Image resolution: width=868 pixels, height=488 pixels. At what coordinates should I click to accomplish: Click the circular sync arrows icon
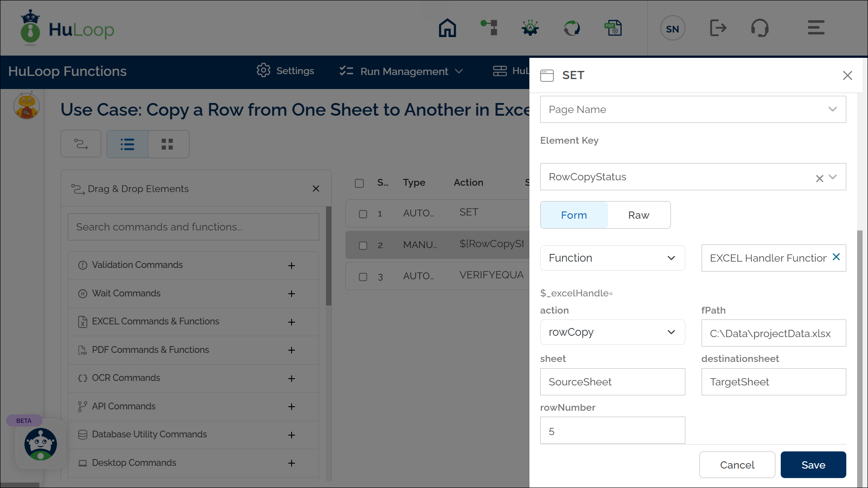[571, 28]
